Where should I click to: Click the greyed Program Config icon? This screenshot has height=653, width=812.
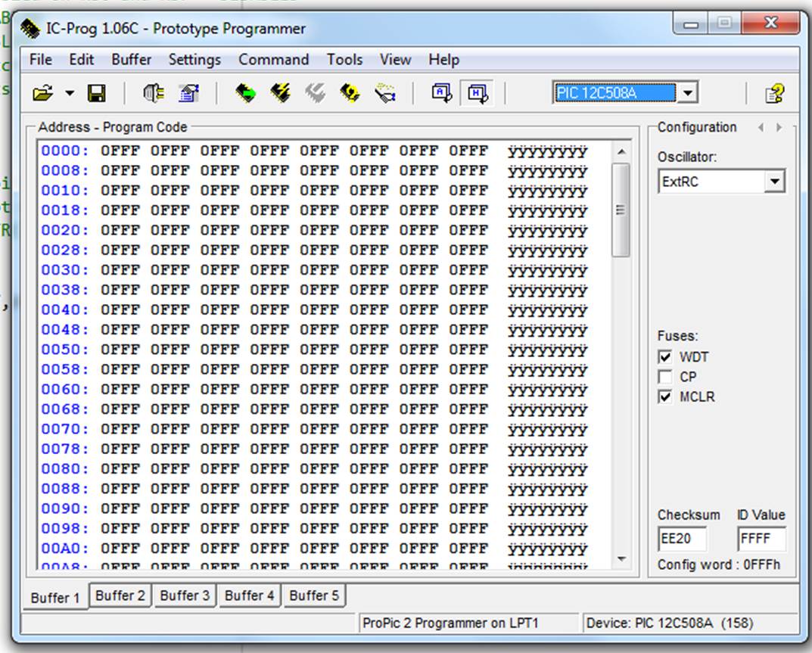coord(316,93)
